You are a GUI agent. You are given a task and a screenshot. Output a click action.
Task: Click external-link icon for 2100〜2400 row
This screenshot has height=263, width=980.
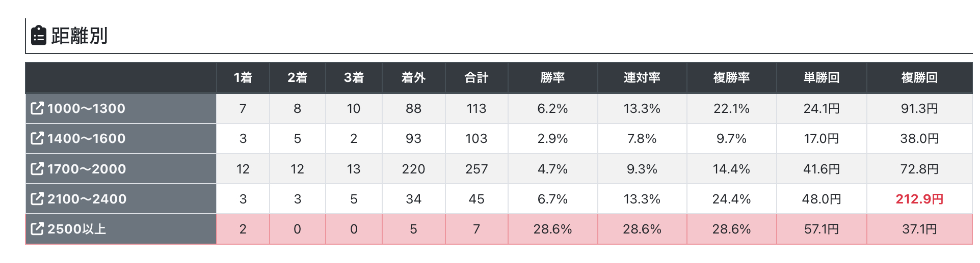point(37,198)
